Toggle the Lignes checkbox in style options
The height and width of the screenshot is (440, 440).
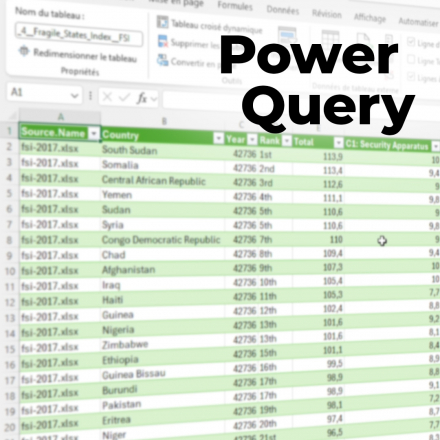(x=411, y=77)
